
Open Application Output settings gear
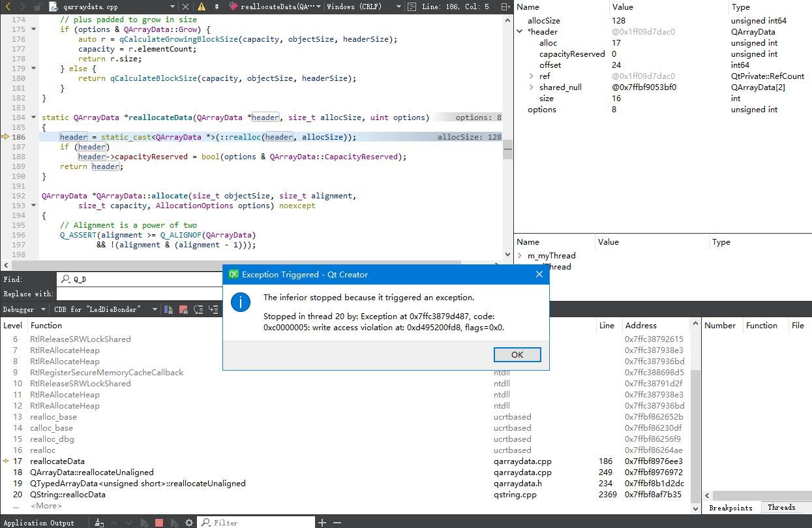[189, 523]
